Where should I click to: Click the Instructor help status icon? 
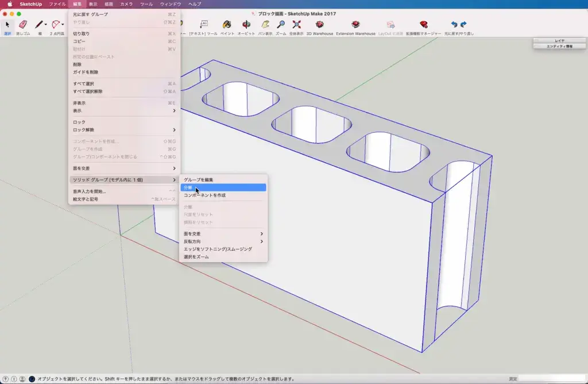coord(32,379)
